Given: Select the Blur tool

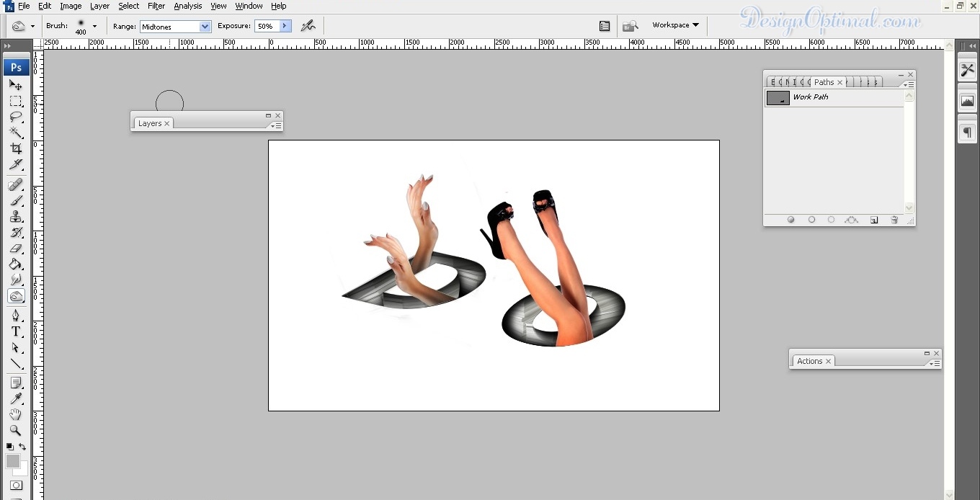Looking at the screenshot, I should [16, 280].
